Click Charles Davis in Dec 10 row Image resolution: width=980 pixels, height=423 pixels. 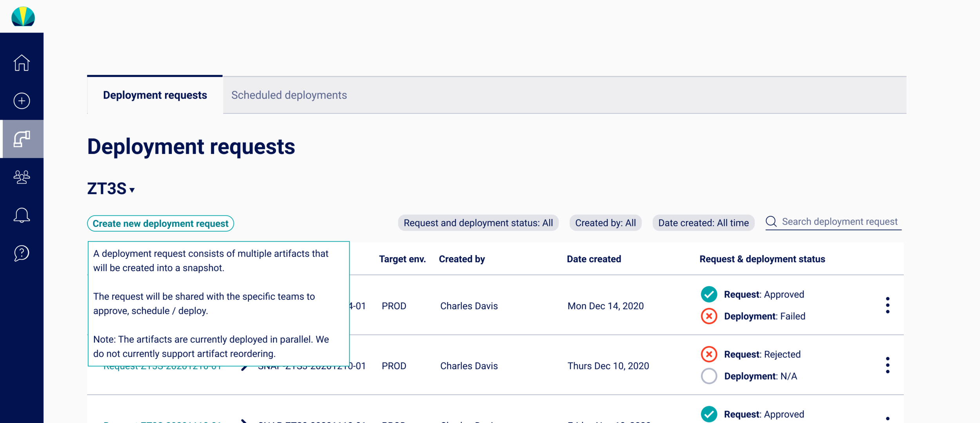point(469,366)
